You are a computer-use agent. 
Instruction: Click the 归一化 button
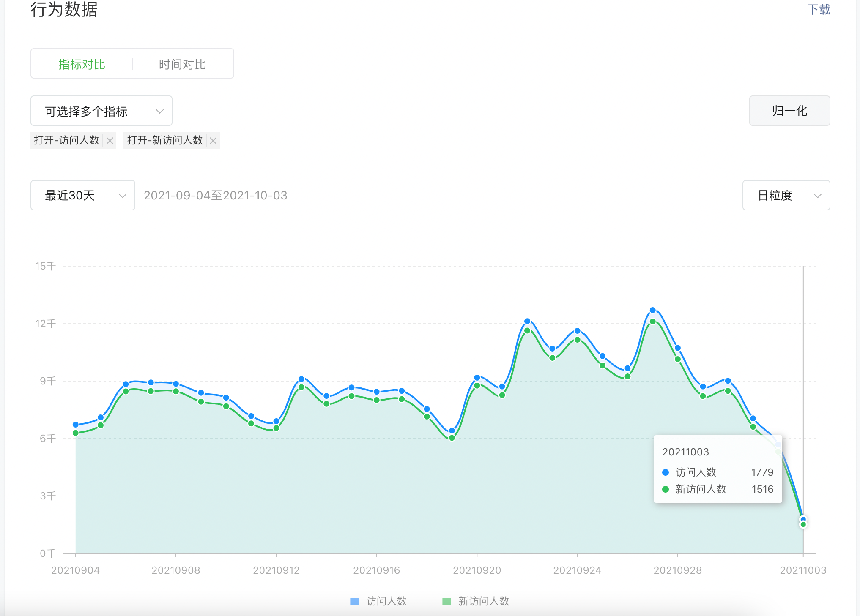point(789,111)
